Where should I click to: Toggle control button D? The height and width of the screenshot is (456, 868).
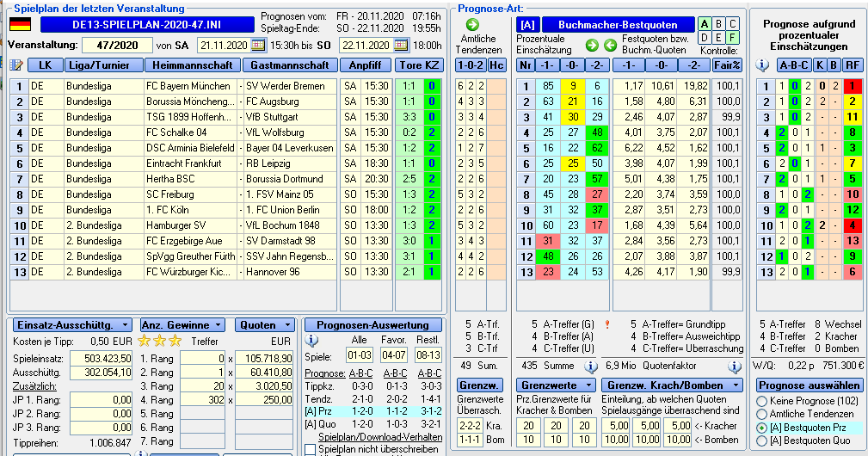tap(705, 38)
